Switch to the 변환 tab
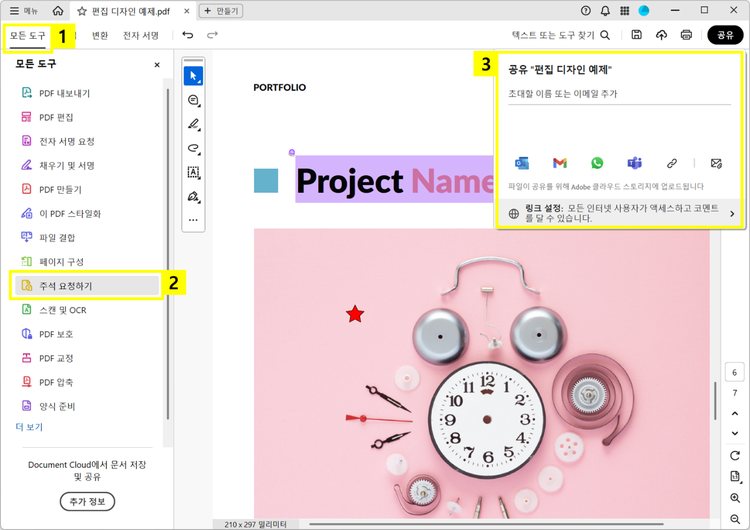Viewport: 750px width, 530px height. (100, 35)
